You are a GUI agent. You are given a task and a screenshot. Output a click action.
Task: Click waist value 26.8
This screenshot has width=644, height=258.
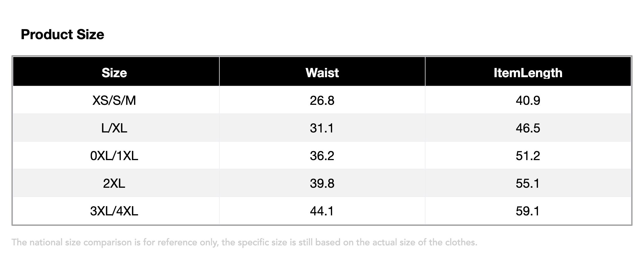(x=322, y=100)
